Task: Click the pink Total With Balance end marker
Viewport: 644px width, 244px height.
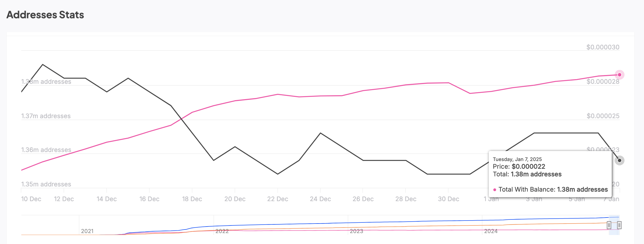Action: point(619,75)
